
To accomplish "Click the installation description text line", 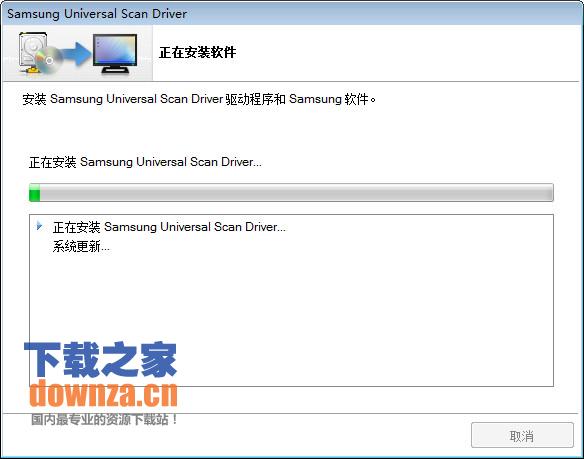I will [x=199, y=99].
